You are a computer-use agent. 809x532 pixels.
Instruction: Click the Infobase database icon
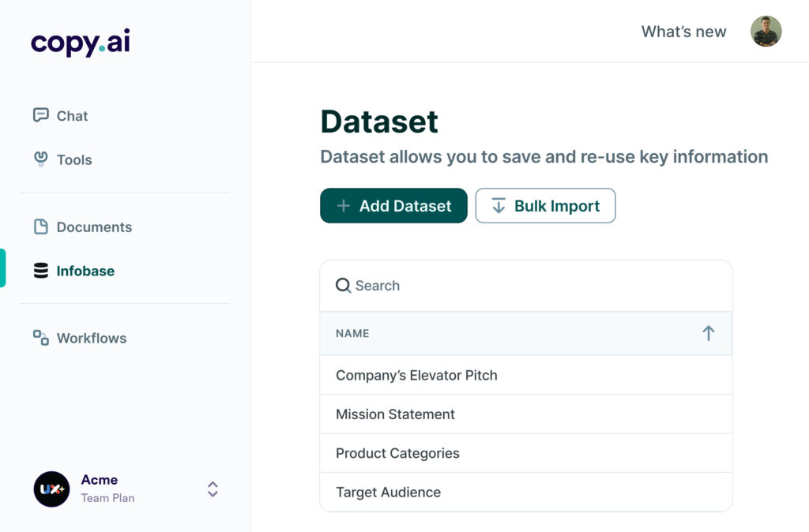tap(40, 271)
